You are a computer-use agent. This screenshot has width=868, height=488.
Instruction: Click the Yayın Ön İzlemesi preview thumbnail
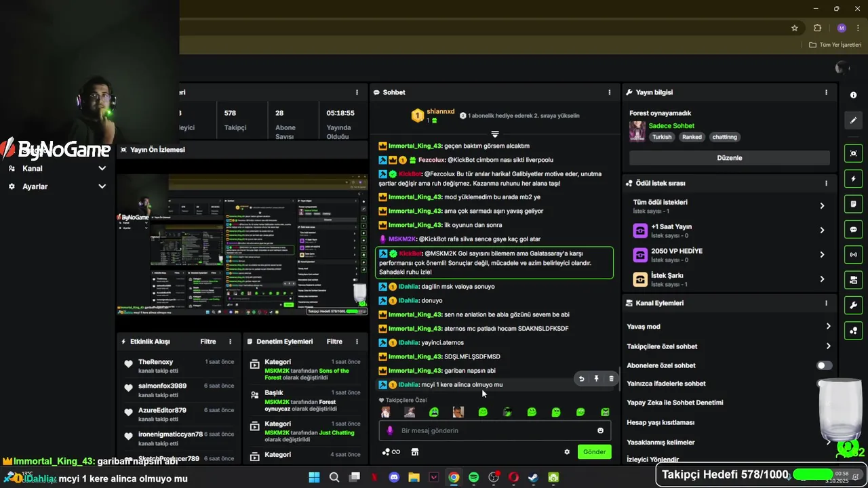[241, 245]
